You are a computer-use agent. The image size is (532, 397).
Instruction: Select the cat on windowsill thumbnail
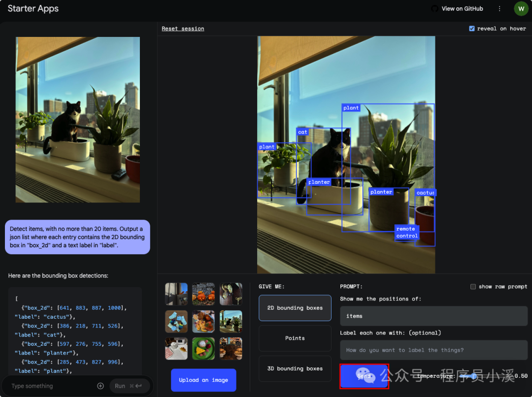click(231, 321)
